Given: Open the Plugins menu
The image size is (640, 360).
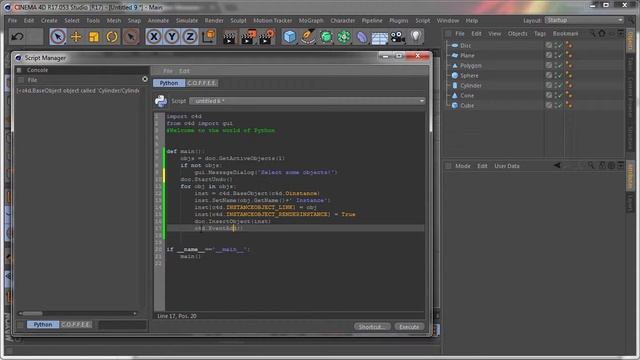Looking at the screenshot, I should tap(398, 20).
